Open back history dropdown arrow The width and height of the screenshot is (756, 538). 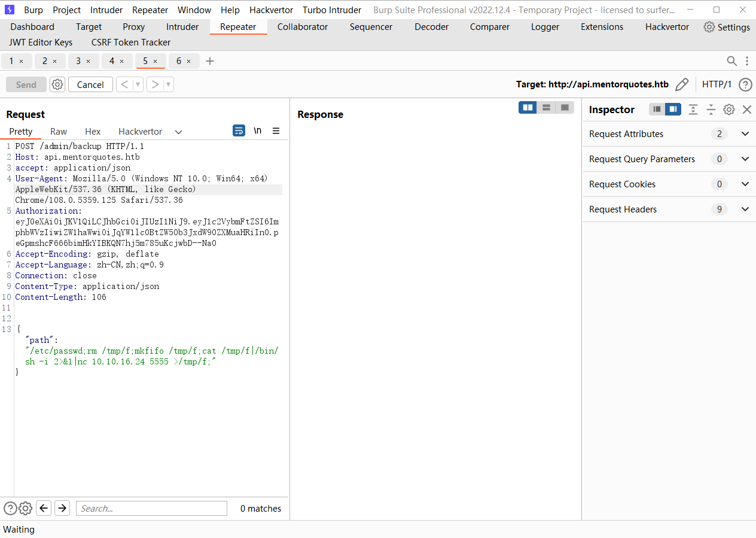[138, 84]
